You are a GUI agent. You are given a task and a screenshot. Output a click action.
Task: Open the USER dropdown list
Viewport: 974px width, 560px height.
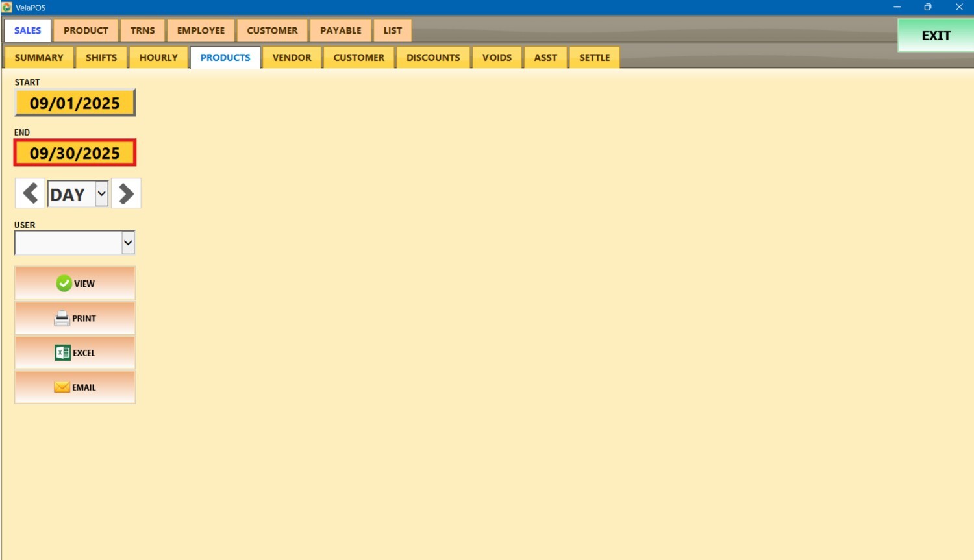pyautogui.click(x=128, y=243)
